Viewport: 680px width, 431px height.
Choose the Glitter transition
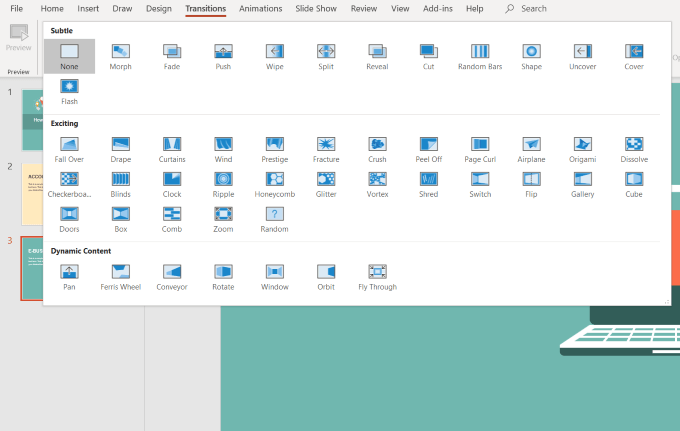326,184
